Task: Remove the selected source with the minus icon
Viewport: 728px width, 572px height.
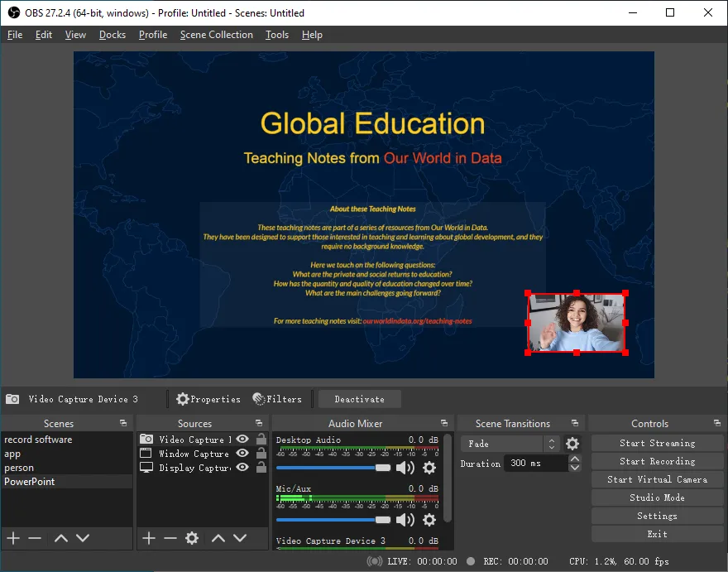Action: coord(170,538)
